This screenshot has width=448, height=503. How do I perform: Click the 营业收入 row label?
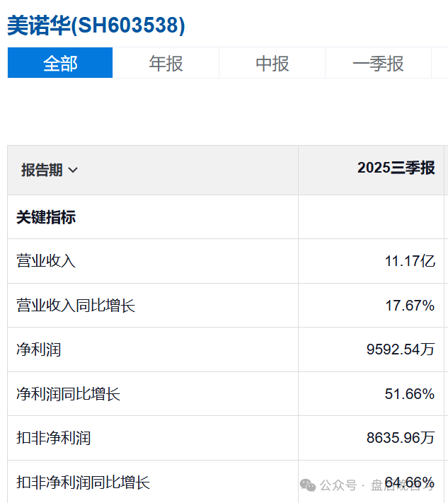[46, 261]
